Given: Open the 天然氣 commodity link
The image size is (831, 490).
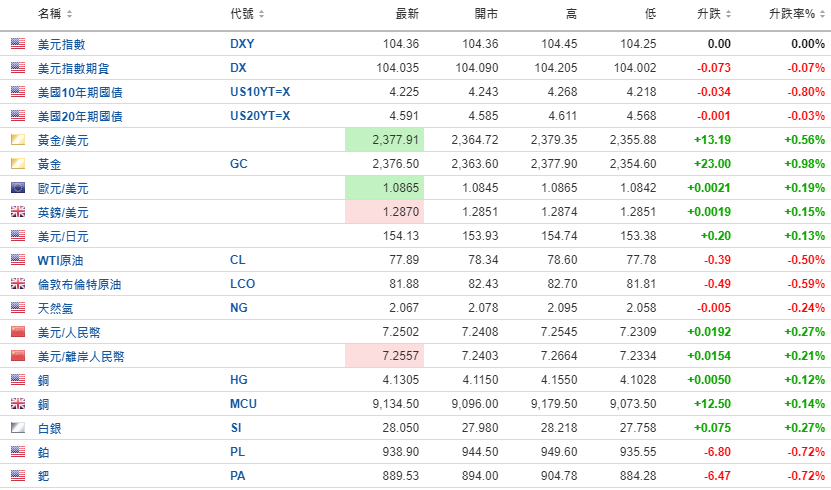Looking at the screenshot, I should click(55, 308).
